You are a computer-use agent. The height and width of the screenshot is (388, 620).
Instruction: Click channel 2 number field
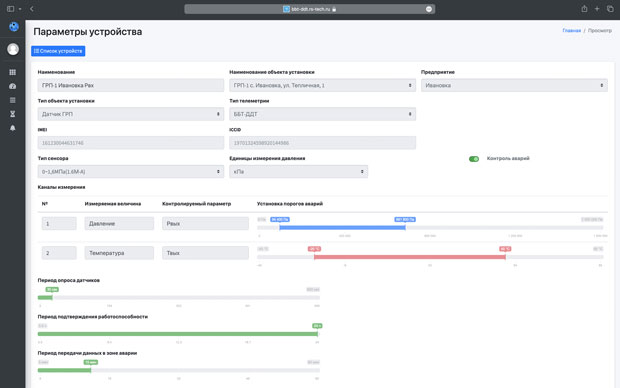click(59, 253)
